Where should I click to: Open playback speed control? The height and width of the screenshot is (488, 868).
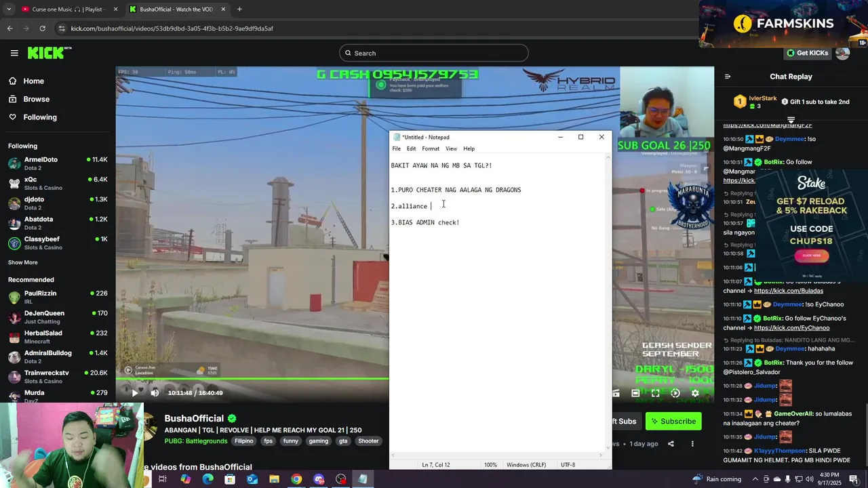point(675,393)
